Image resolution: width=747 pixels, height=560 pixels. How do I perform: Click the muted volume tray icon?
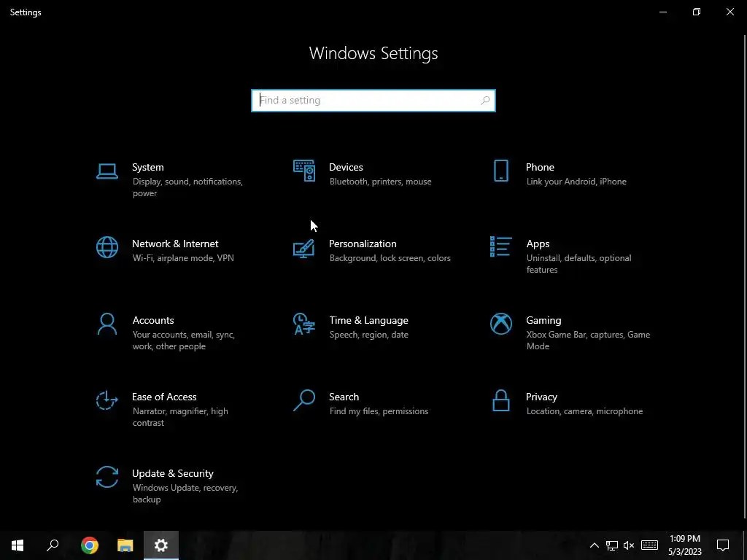tap(629, 545)
